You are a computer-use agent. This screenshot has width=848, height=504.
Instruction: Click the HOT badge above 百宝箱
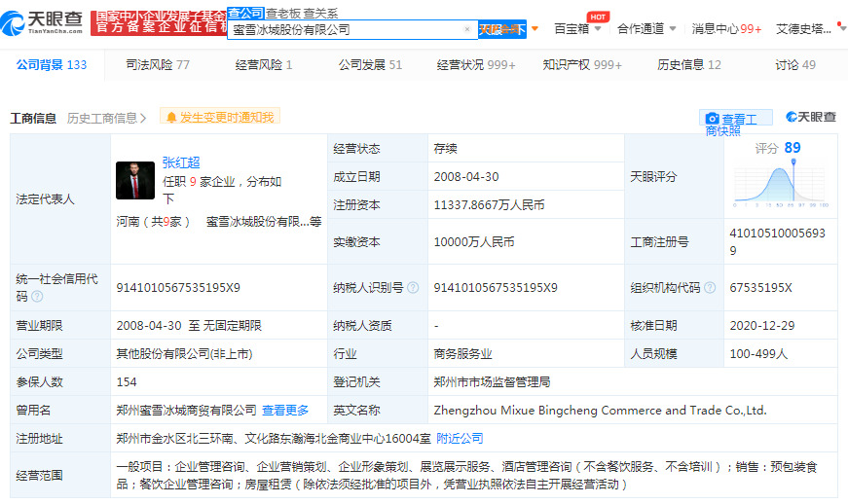[598, 17]
